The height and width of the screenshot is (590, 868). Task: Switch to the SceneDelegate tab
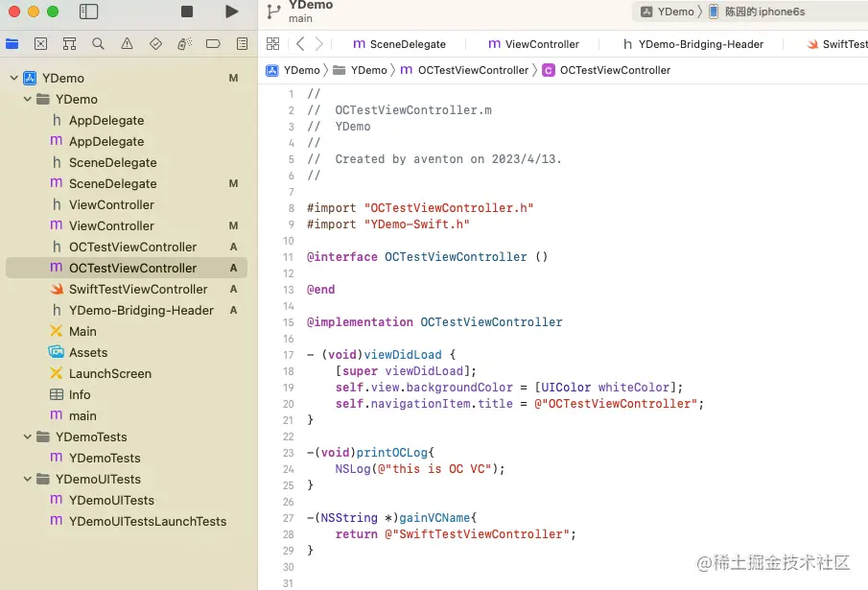[399, 44]
